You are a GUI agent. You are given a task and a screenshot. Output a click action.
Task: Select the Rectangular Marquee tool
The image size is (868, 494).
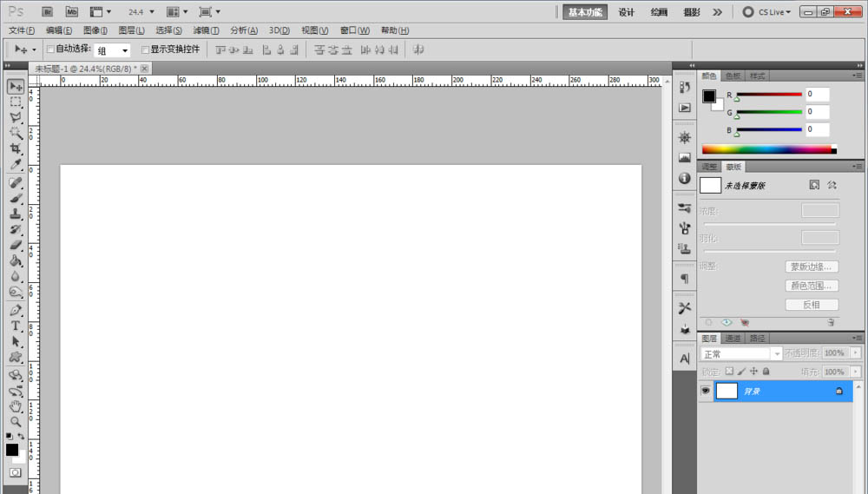[x=16, y=102]
